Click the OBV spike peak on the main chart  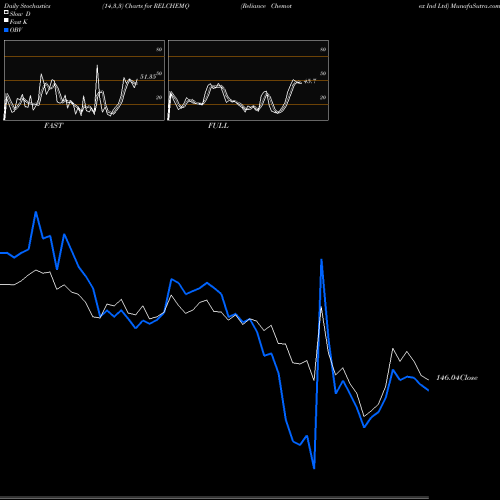point(321,260)
